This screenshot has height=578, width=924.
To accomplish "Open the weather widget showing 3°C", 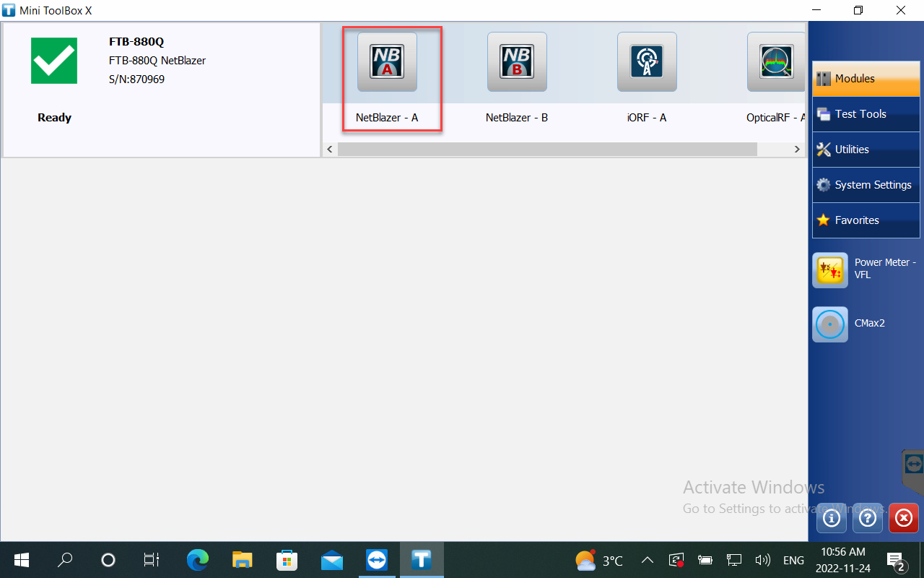I will [599, 560].
